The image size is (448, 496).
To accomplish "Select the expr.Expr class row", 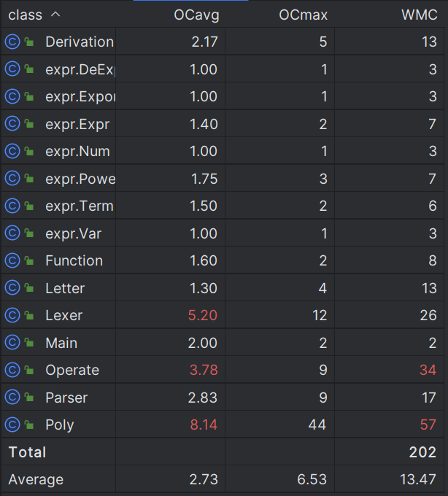I will click(223, 124).
